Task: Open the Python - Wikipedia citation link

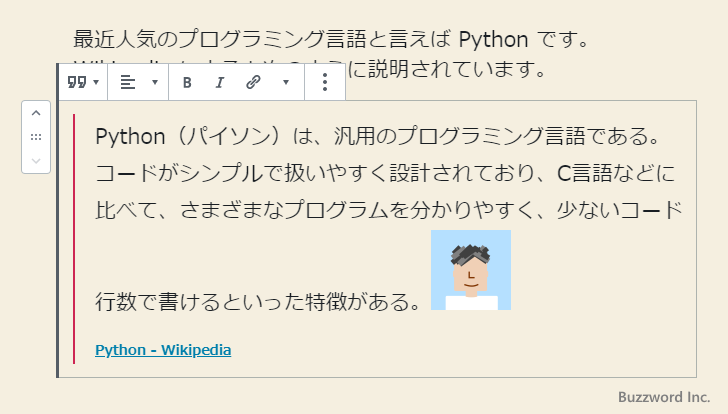Action: 163,351
